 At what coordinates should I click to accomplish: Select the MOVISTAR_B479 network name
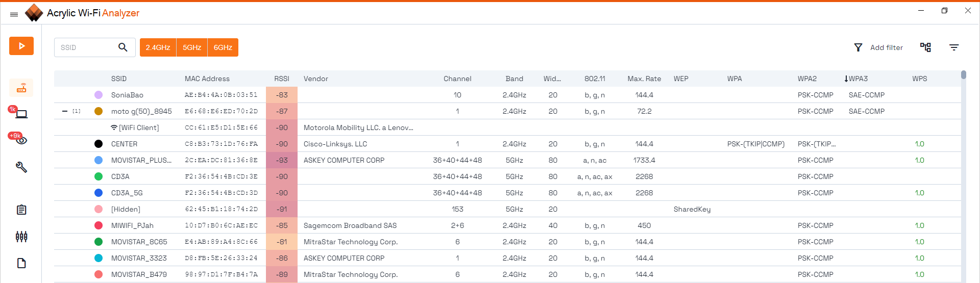pos(139,274)
